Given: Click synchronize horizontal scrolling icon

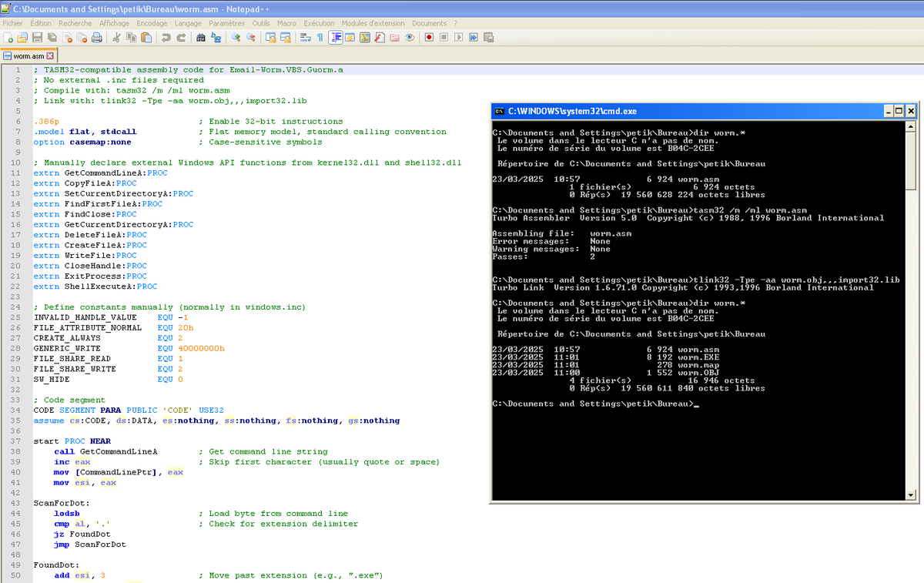Looking at the screenshot, I should [x=286, y=37].
